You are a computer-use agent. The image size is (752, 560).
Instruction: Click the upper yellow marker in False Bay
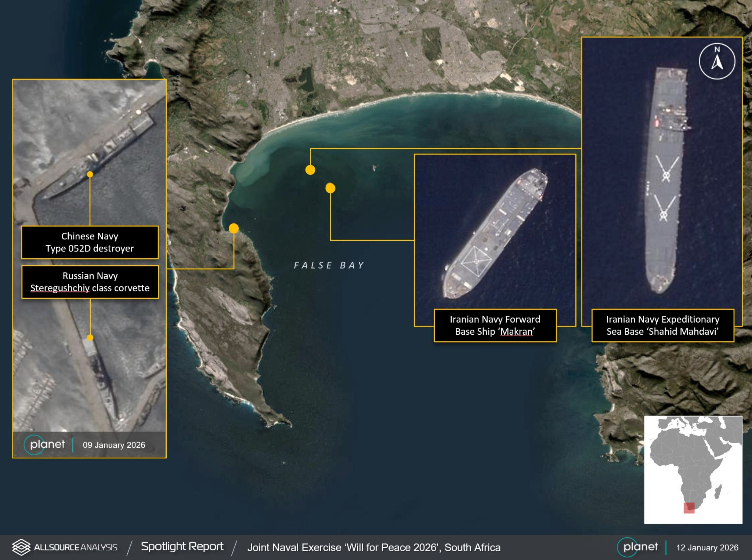click(x=310, y=170)
